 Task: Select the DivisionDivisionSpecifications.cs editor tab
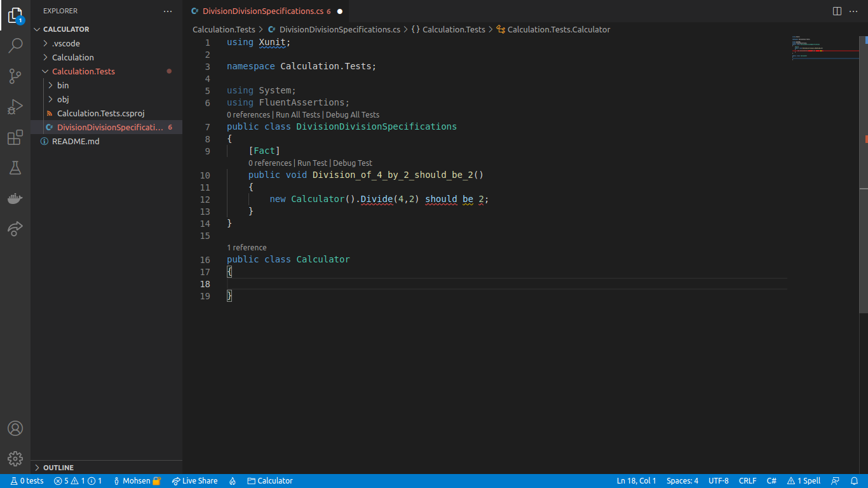click(262, 11)
